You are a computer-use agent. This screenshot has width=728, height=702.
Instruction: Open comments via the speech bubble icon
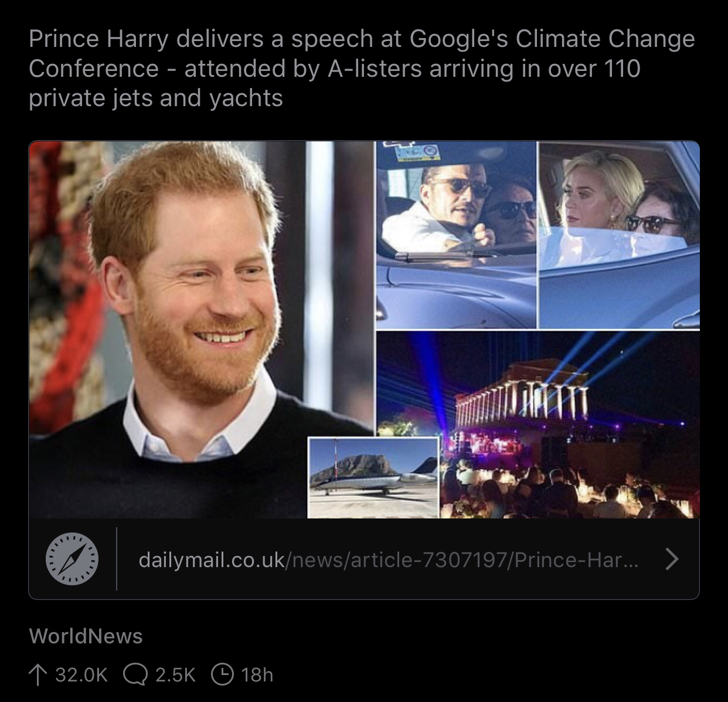click(x=135, y=674)
